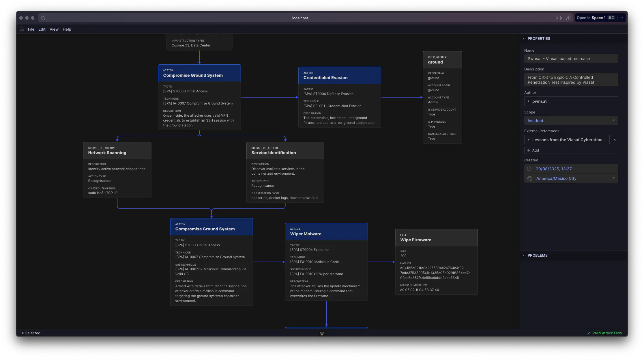Select the lower Compromise Ground System node
The image size is (644, 358).
pyautogui.click(x=211, y=262)
